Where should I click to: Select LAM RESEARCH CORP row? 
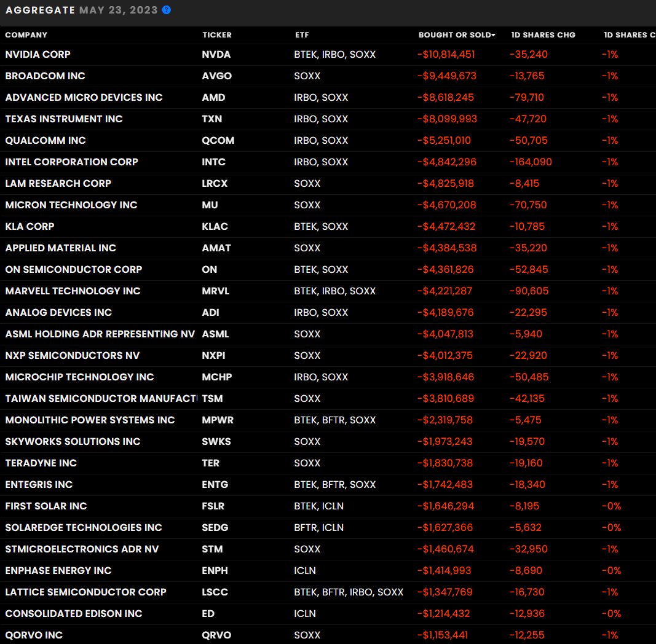58,183
